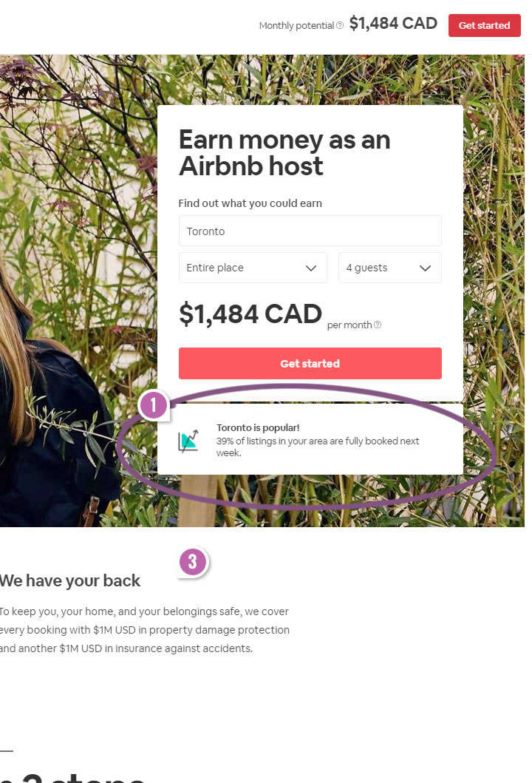The image size is (532, 783).
Task: Click the Earn money as an Airbnb host heading
Action: (x=284, y=152)
